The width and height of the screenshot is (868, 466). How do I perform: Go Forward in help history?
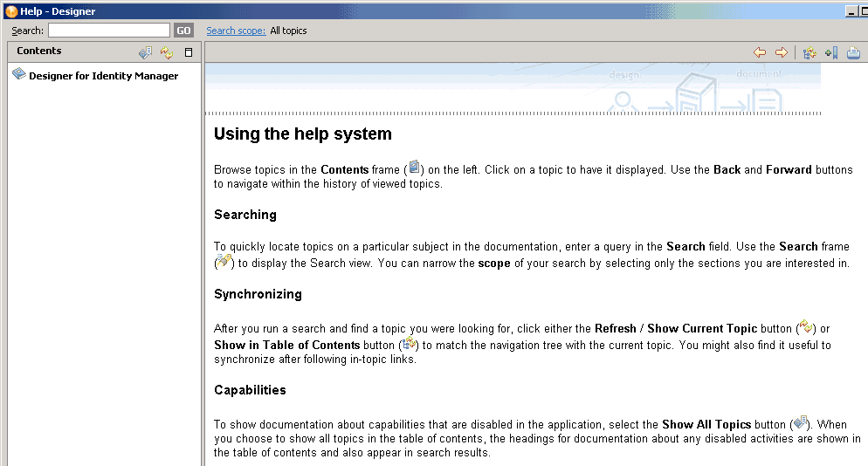pos(781,52)
